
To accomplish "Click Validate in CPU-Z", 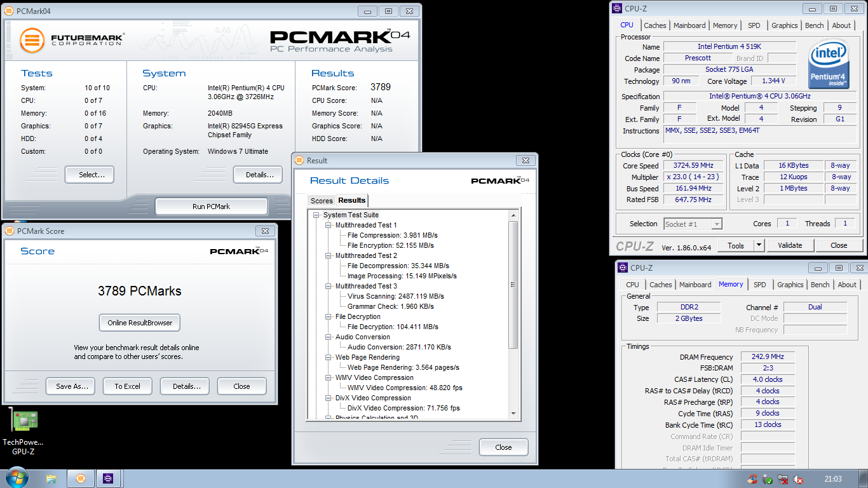I will 790,245.
